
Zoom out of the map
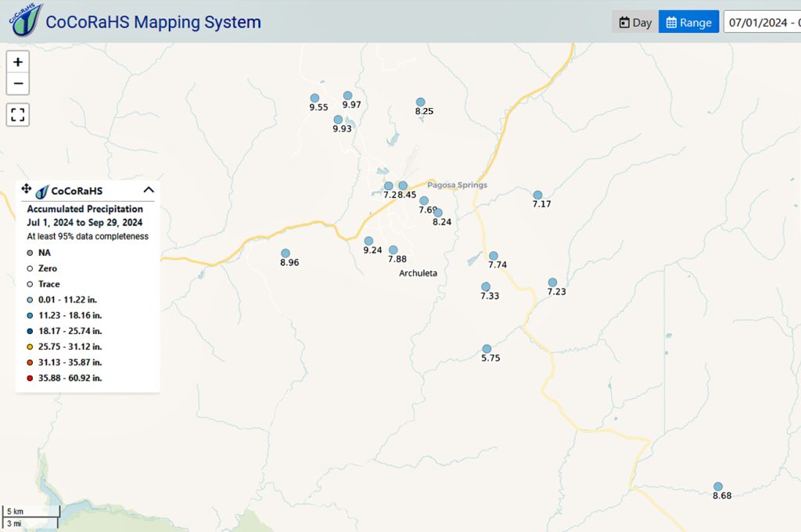18,84
